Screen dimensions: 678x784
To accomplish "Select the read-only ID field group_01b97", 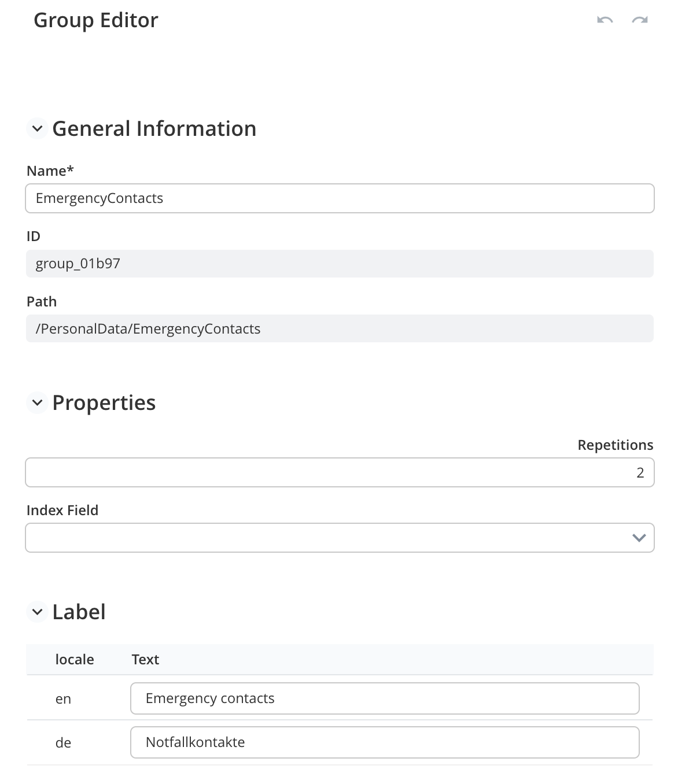I will (340, 264).
